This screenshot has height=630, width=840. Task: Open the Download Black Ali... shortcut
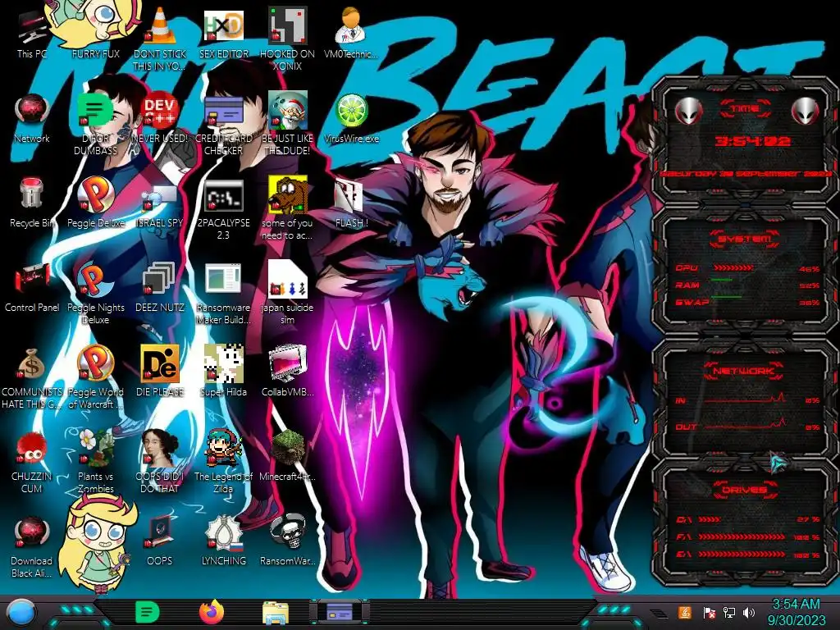32,546
